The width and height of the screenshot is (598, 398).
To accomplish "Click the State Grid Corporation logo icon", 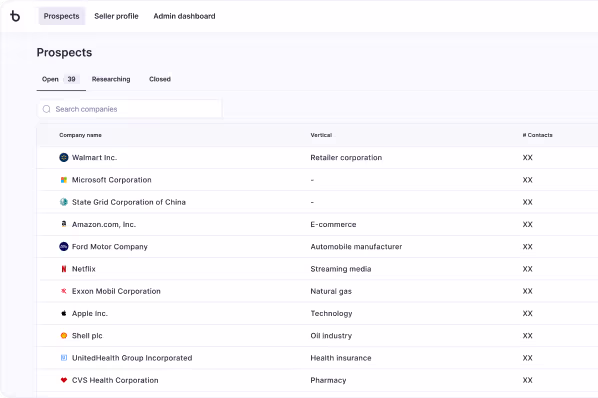I will [x=64, y=202].
